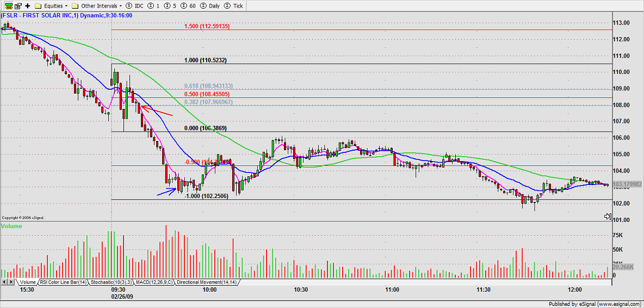Click the 10:00 time axis label
Screen dimensions: 644x308
click(x=209, y=290)
